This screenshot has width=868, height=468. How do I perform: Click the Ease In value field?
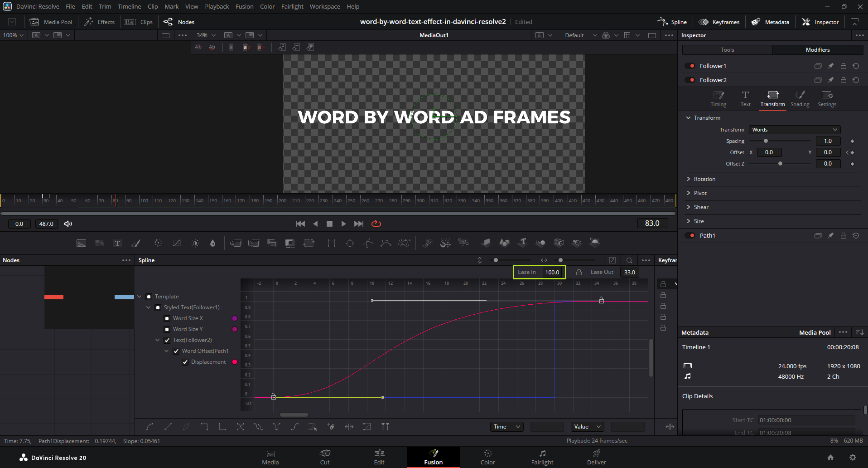(552, 272)
